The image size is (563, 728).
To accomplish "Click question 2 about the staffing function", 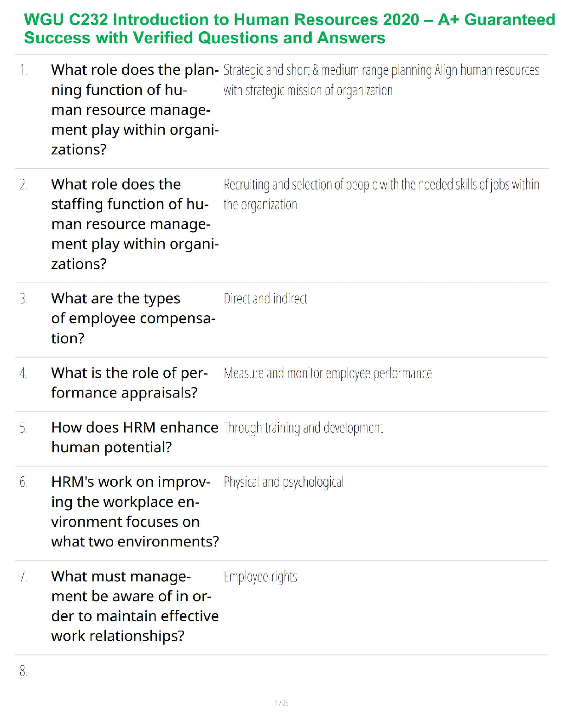I will click(x=134, y=224).
